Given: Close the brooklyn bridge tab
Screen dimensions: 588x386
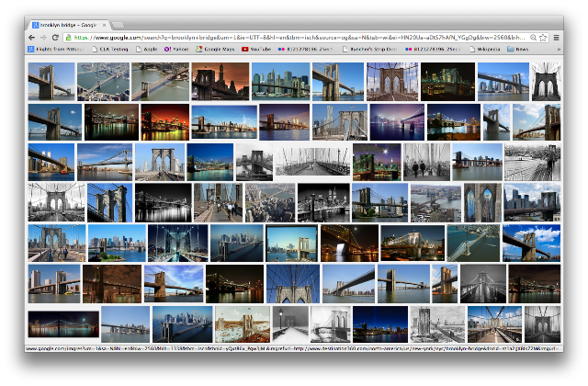Looking at the screenshot, I should [104, 25].
